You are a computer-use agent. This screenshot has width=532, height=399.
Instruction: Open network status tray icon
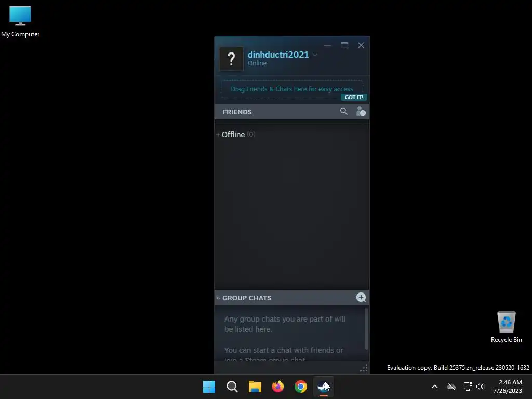(468, 387)
